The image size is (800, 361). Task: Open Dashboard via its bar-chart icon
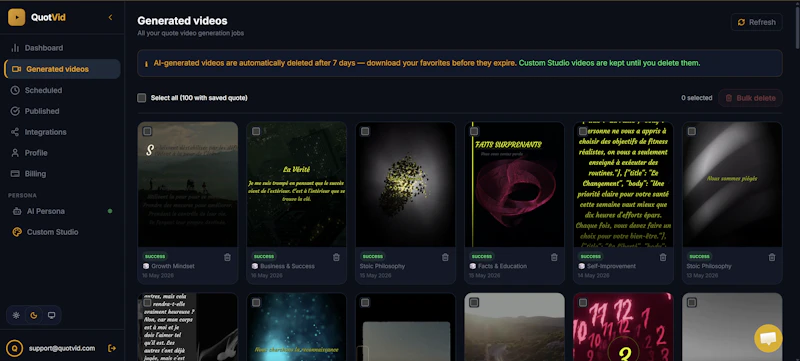(15, 48)
